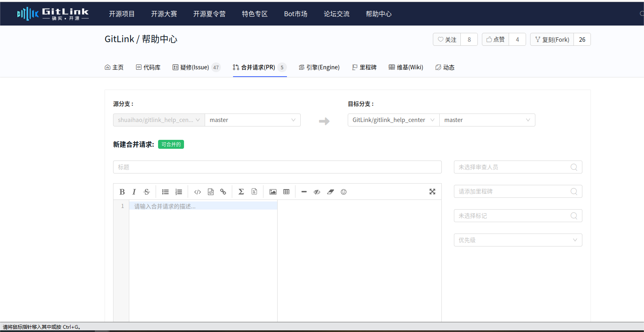
Task: Open 开源项目 in top navigation
Action: (x=122, y=14)
